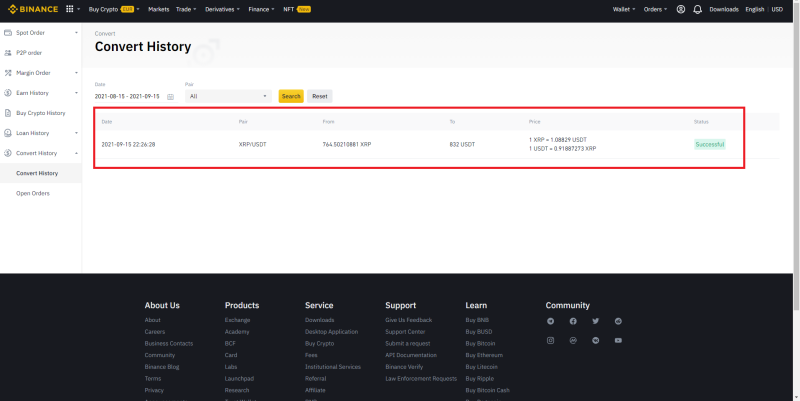Click the Earn History sidebar icon
Viewport: 800px width, 401px height.
click(8, 93)
